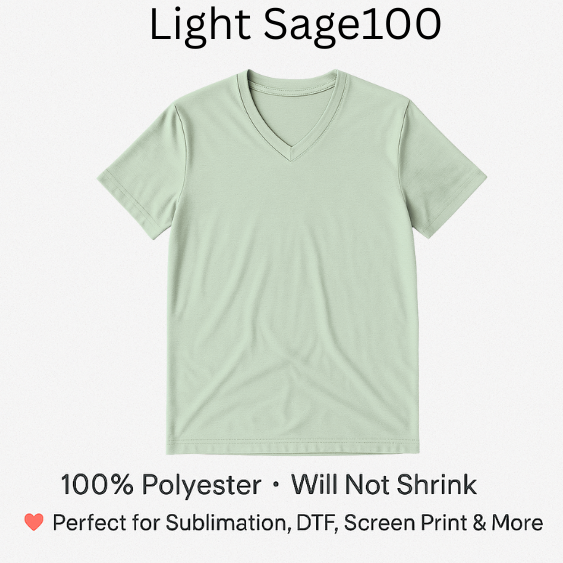
Task: Click the bottom hem of the t-shirt
Action: coord(292,447)
